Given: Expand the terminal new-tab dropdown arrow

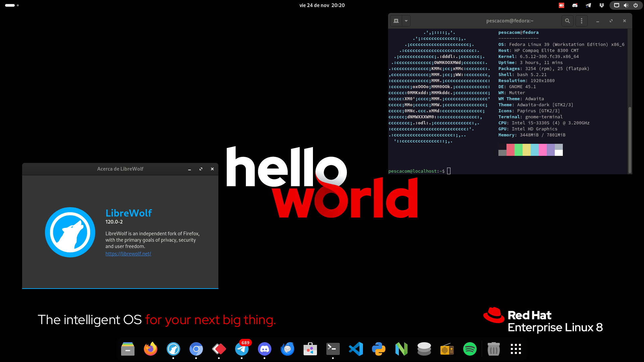Looking at the screenshot, I should click(406, 21).
